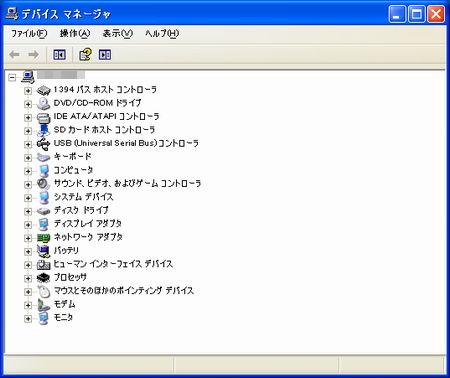Click the Forward arrow toolbar button

coord(33,54)
